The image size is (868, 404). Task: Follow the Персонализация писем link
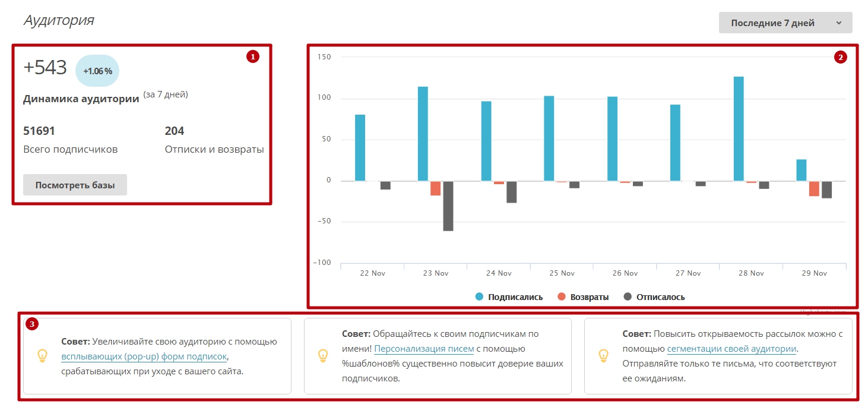[424, 349]
